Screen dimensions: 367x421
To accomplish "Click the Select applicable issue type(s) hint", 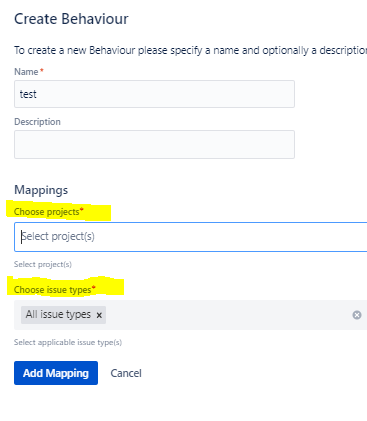I will click(x=68, y=342).
